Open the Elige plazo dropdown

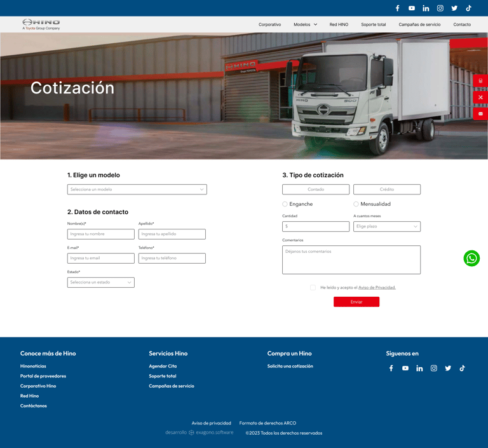(387, 227)
